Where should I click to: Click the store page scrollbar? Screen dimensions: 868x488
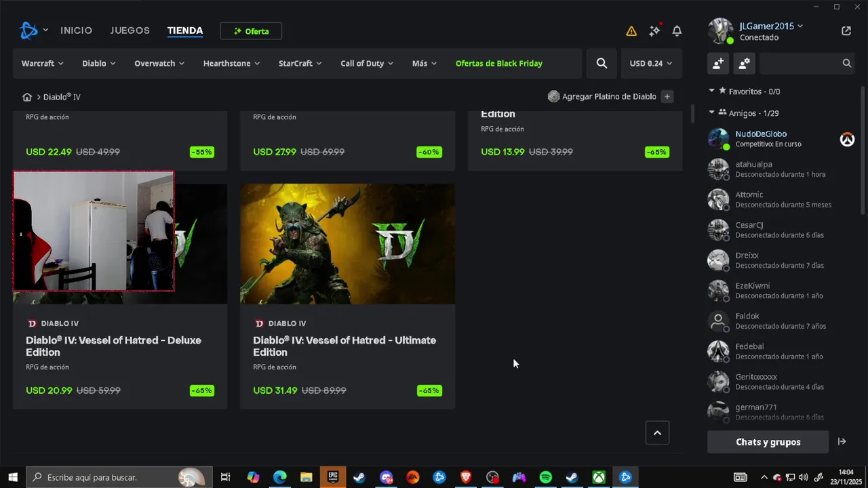pos(692,113)
